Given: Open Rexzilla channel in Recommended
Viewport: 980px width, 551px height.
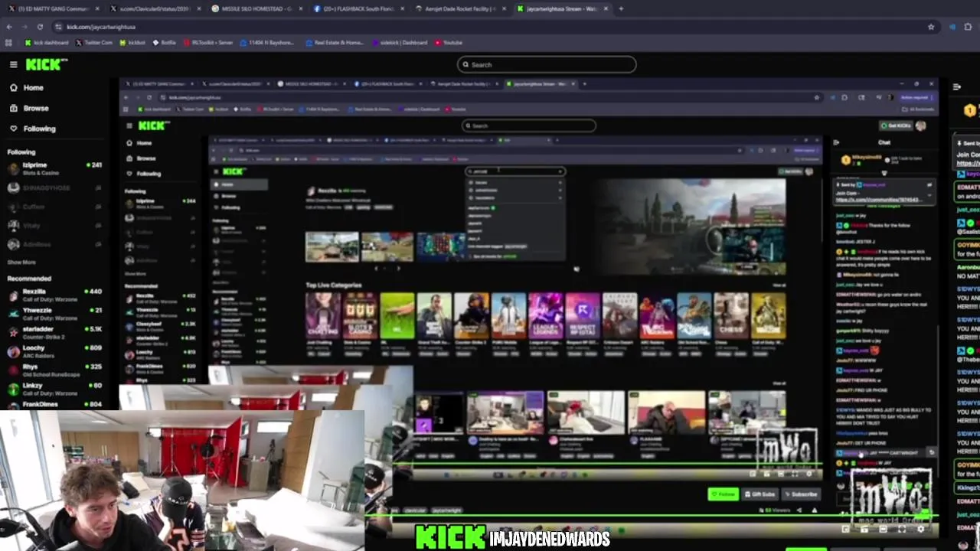Looking at the screenshot, I should pyautogui.click(x=54, y=295).
